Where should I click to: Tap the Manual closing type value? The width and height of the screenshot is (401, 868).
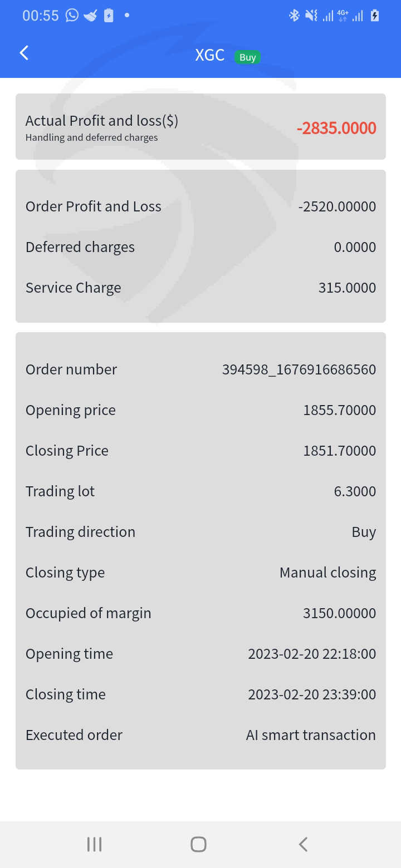tap(327, 573)
